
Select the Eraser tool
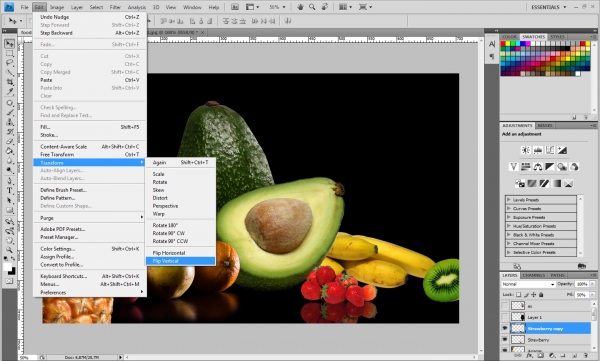pos(10,141)
